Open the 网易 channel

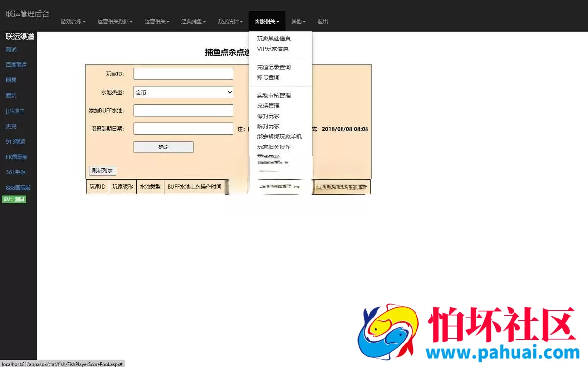click(11, 80)
